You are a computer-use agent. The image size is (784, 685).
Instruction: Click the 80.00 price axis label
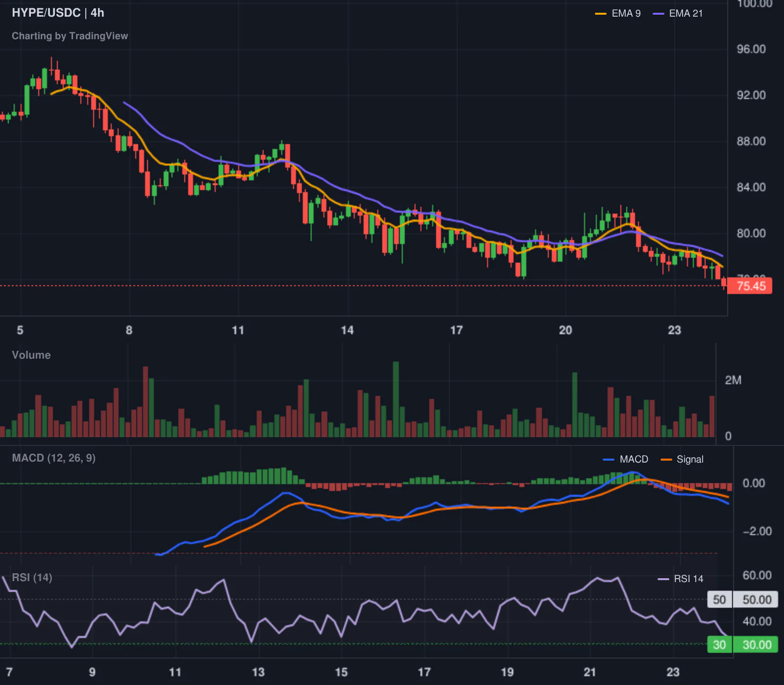coord(751,233)
